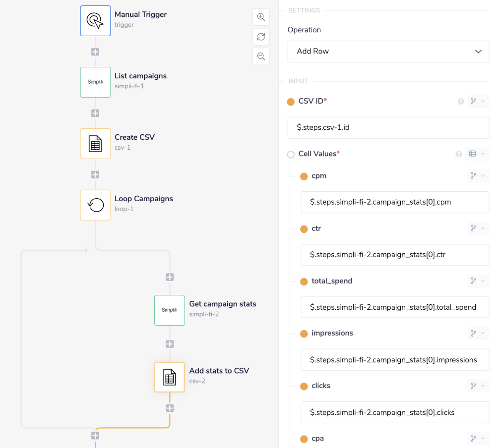Reset the canvas view with refresh icon
496x448 pixels.
[x=261, y=37]
